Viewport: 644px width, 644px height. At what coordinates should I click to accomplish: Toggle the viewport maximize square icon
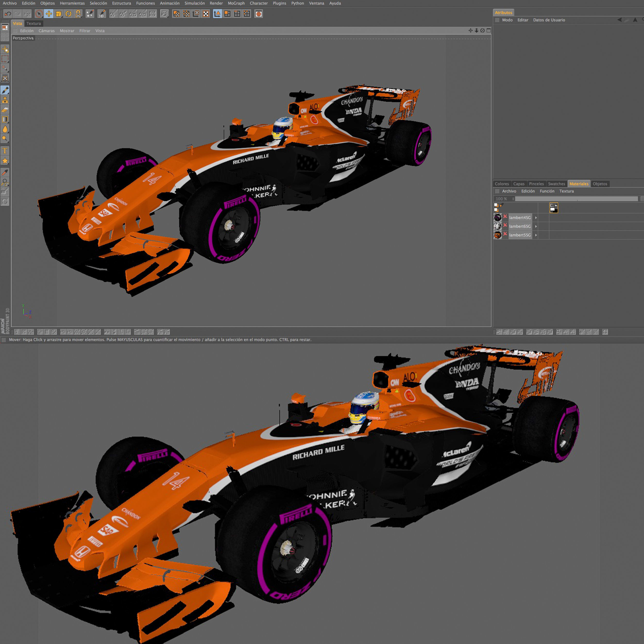(x=489, y=30)
